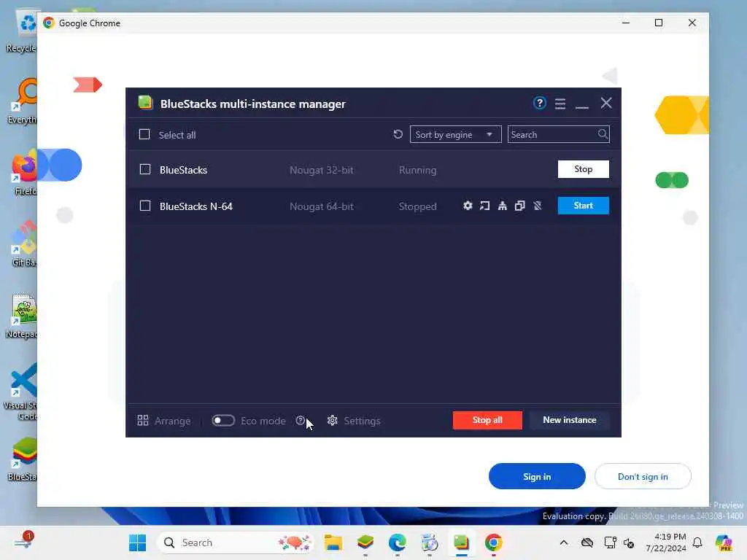Delete the BlueStacks N-64 instance
Image resolution: width=747 pixels, height=560 pixels.
[x=538, y=206]
